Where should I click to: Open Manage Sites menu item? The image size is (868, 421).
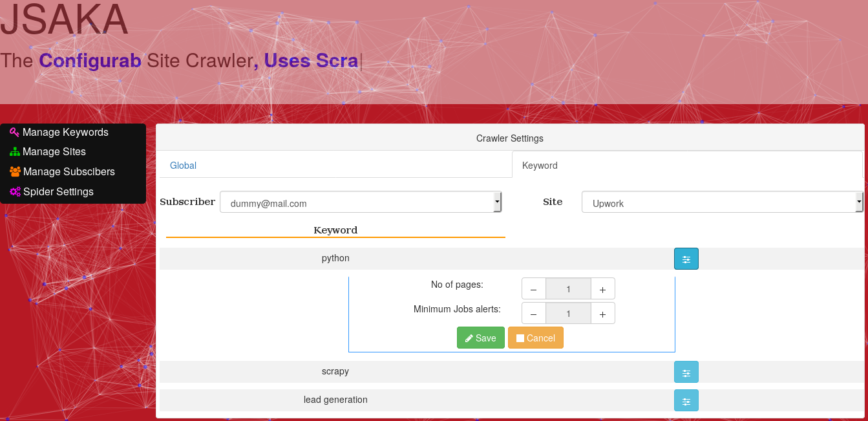point(54,152)
